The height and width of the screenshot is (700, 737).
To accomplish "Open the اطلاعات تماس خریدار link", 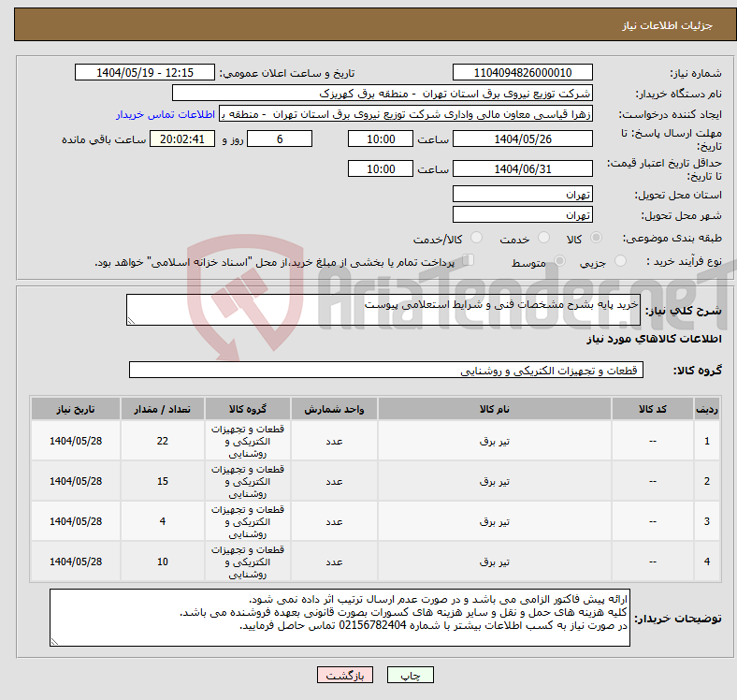I will click(x=166, y=114).
